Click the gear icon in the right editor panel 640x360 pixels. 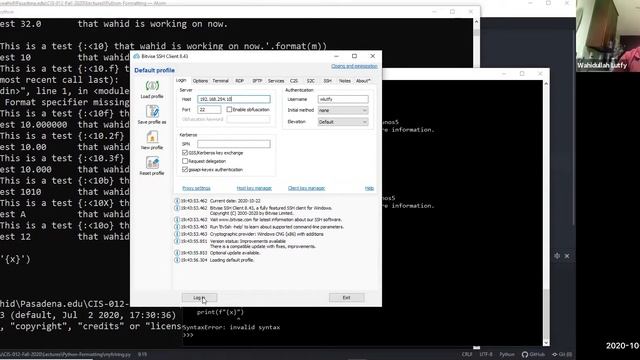tap(557, 256)
